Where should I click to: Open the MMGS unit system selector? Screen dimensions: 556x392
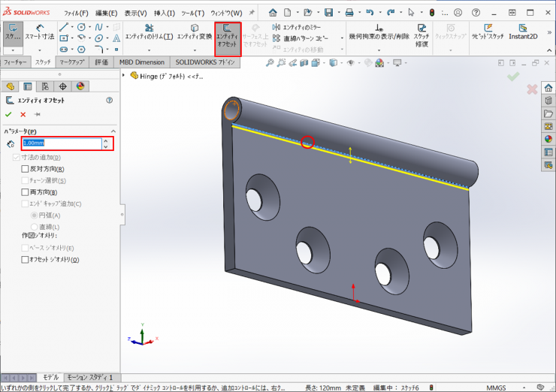coord(496,387)
